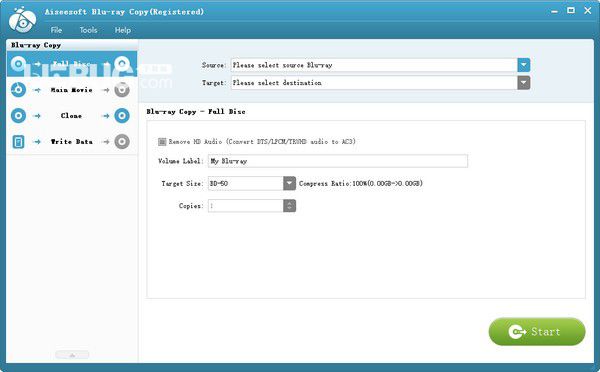Select the Main Movie source disc icon
The height and width of the screenshot is (372, 600).
coord(18,90)
